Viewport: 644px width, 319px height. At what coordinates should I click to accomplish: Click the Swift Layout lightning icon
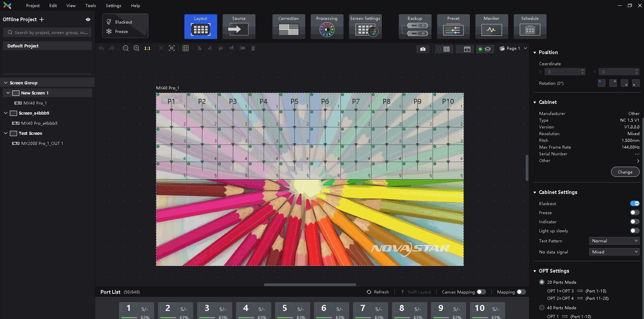pos(403,292)
